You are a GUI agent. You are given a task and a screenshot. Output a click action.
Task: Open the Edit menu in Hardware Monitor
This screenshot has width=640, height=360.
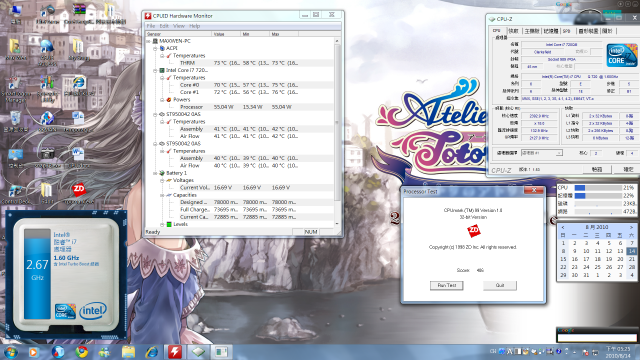[164, 26]
